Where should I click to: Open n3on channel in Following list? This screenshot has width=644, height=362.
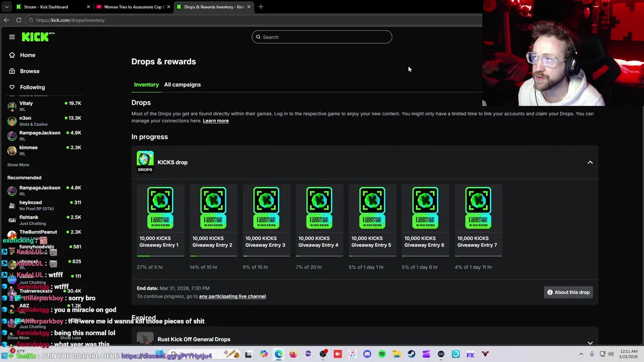coord(44,121)
